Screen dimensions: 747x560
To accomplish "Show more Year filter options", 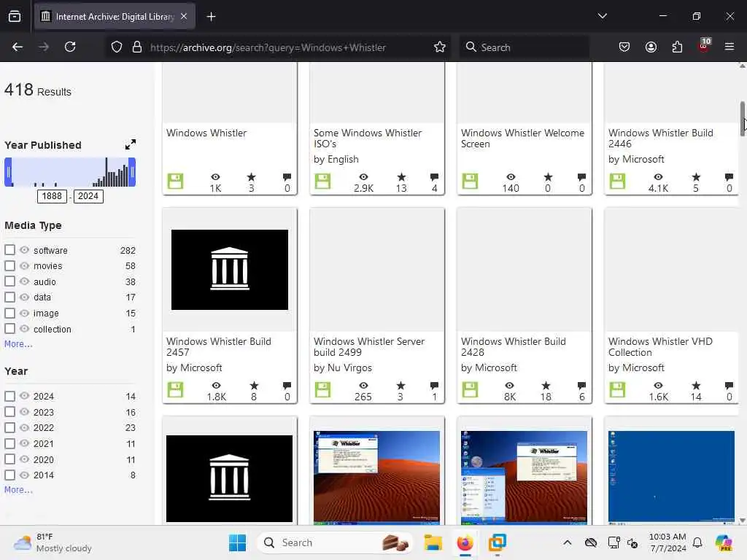I will coord(18,489).
